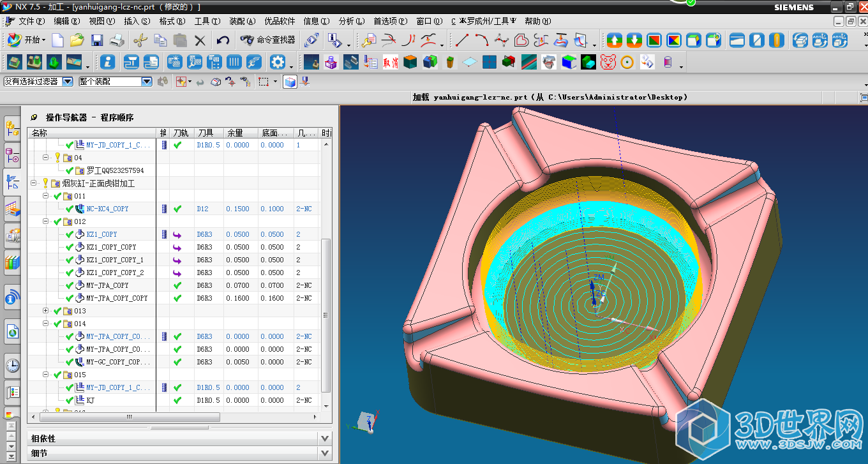This screenshot has width=868, height=464.
Task: Open the Create Program icon in the machining toolbar
Action: click(15, 62)
